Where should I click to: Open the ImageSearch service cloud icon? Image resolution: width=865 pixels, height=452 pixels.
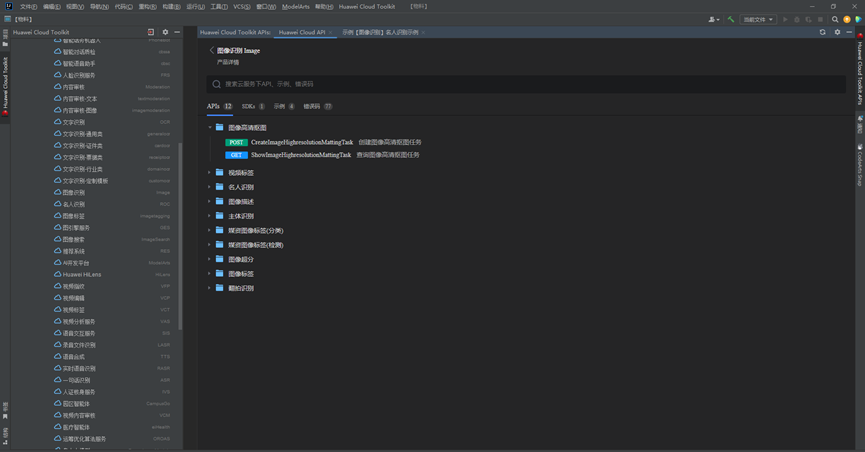pyautogui.click(x=57, y=239)
